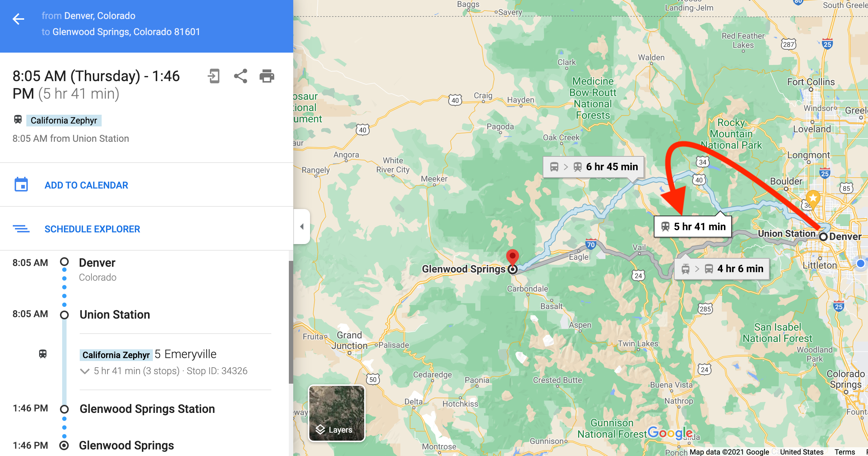Click the share directions icon

click(241, 76)
